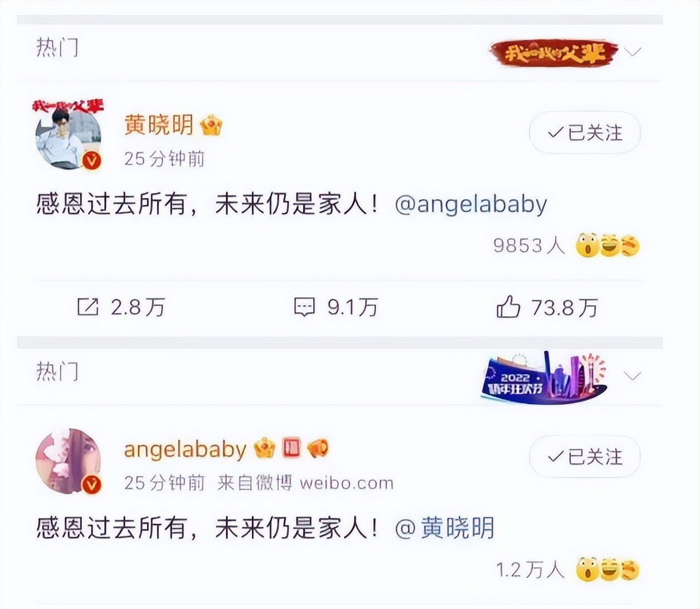The image size is (700, 609).
Task: View reaction emojis beside 1.2万人
Action: pos(607,569)
